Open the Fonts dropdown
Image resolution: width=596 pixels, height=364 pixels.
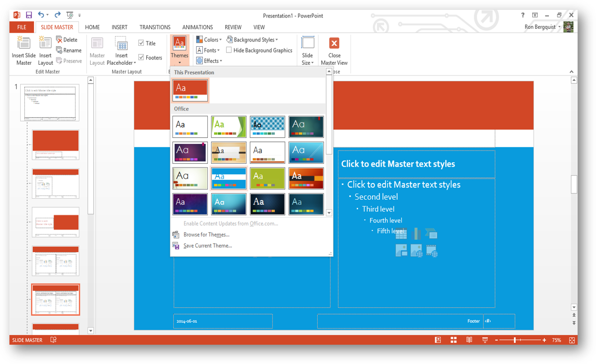tap(209, 50)
